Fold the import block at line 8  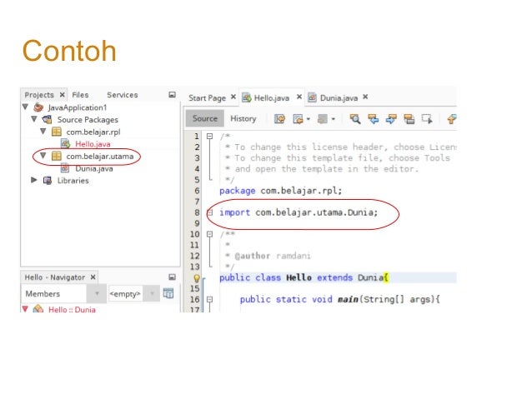click(x=209, y=212)
